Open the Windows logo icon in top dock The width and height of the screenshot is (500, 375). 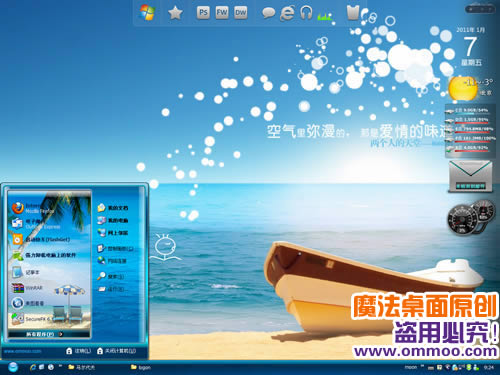pos(147,13)
